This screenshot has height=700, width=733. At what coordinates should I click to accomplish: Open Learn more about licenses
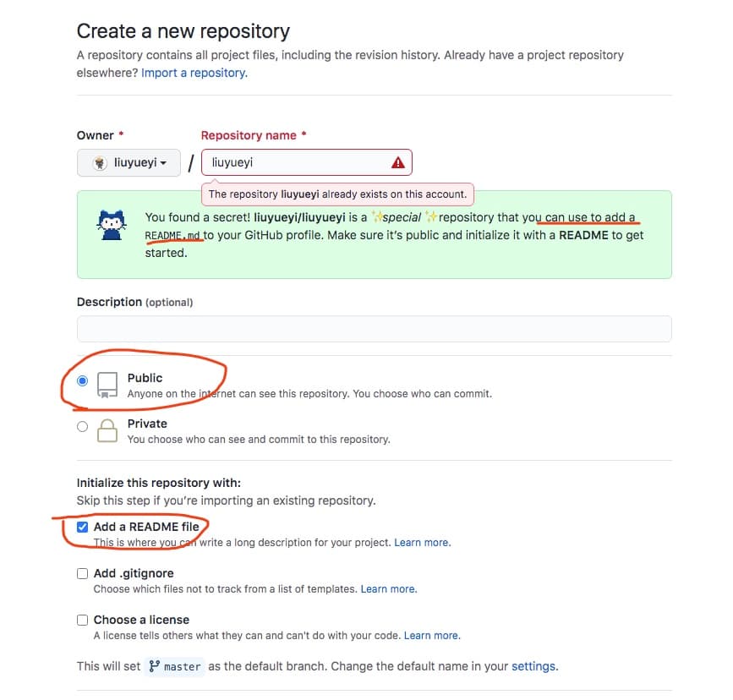[x=432, y=636]
